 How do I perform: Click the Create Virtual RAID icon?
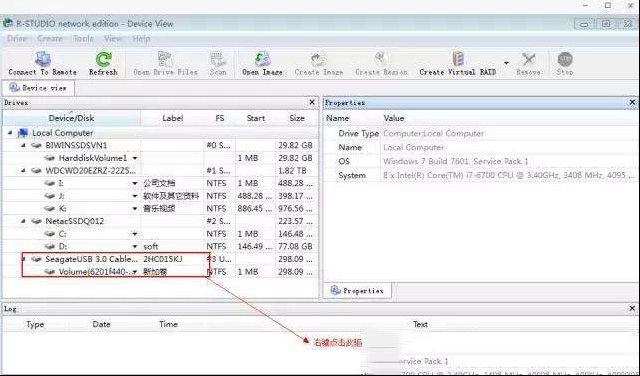pyautogui.click(x=458, y=59)
